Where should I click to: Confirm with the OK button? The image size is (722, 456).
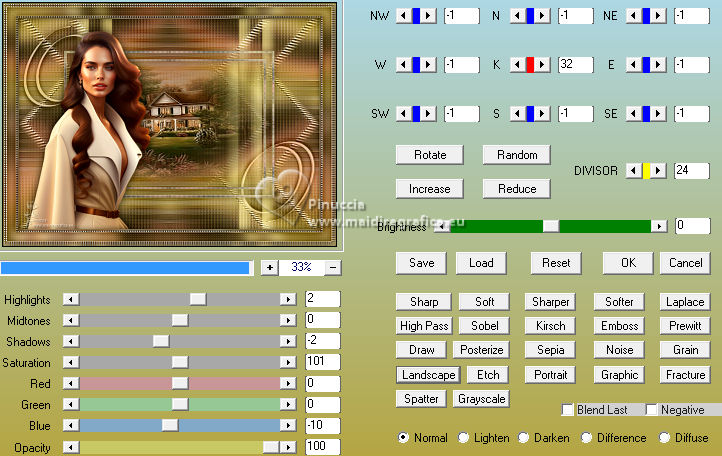click(x=628, y=263)
